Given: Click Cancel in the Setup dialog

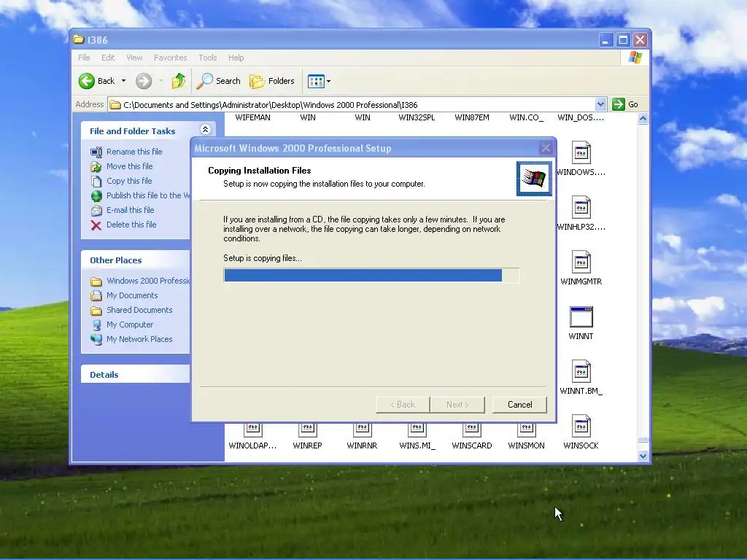Looking at the screenshot, I should point(519,405).
